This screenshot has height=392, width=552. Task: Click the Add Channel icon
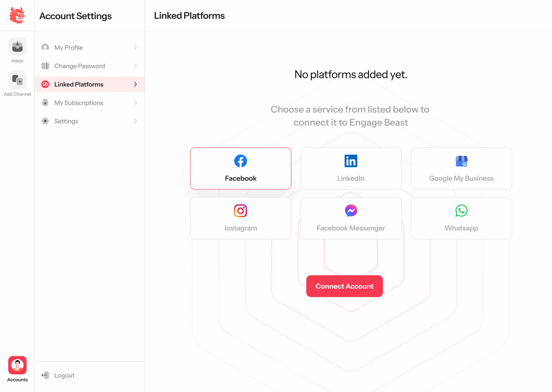[x=17, y=80]
